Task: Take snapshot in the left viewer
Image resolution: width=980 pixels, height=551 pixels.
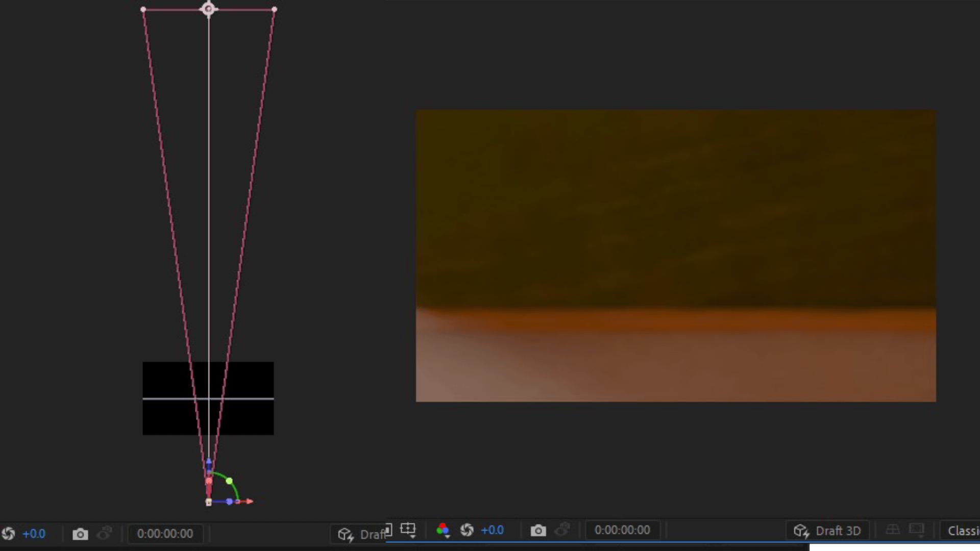Action: pos(80,534)
